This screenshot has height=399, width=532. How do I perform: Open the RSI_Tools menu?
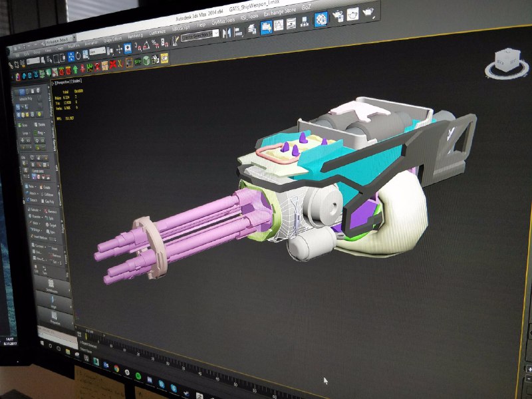point(249,17)
